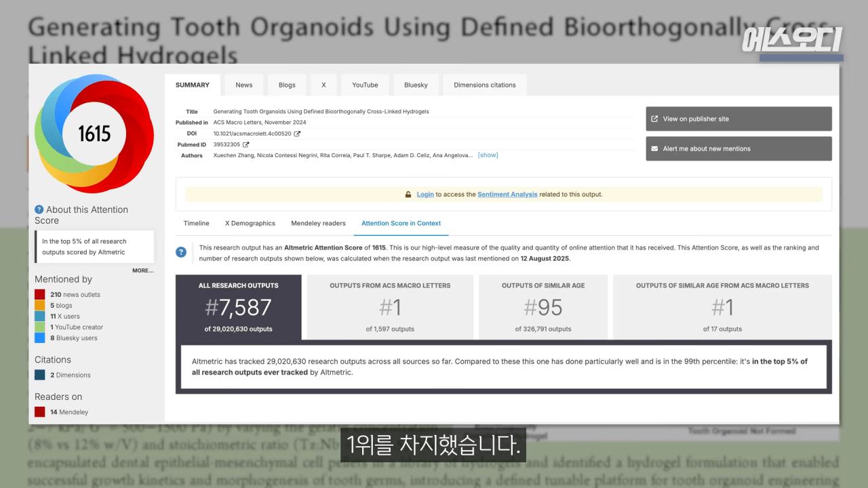Click the lock icon in the Sentiment Analysis notice
This screenshot has height=488, width=868.
(x=408, y=195)
